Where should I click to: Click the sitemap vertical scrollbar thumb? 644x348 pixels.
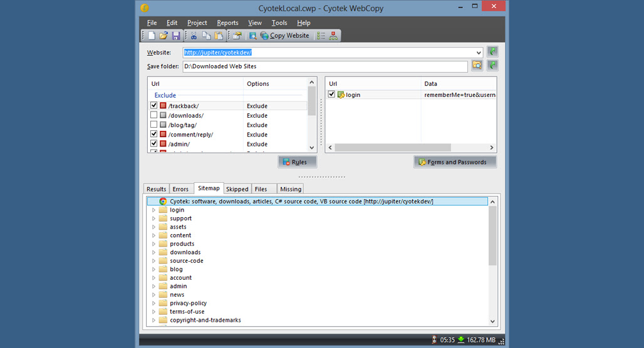coord(492,236)
